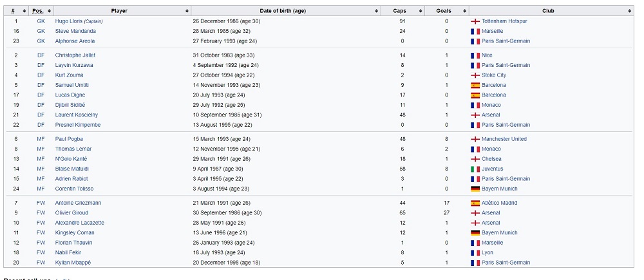Sort table by Goals column arrows
644x280 pixels.
[464, 11]
